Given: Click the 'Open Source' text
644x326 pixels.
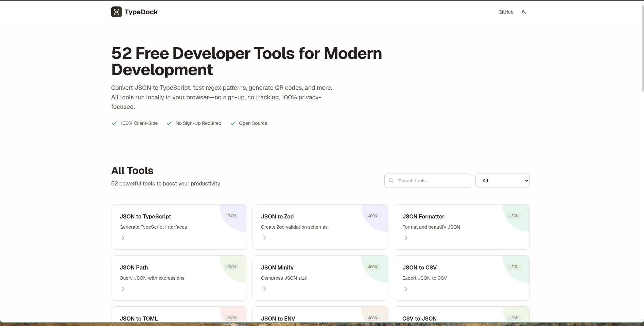Looking at the screenshot, I should click(x=253, y=123).
